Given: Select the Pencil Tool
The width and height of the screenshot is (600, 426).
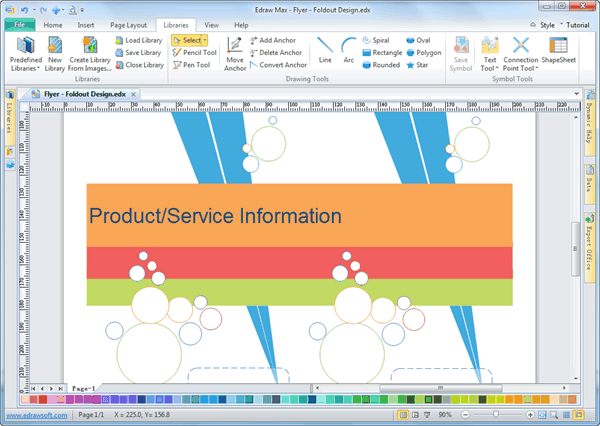Looking at the screenshot, I should pos(194,52).
